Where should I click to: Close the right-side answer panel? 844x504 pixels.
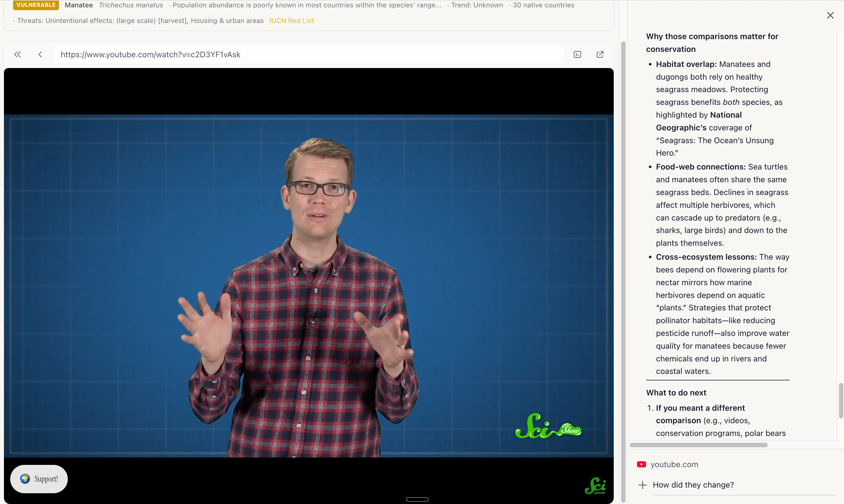click(830, 15)
